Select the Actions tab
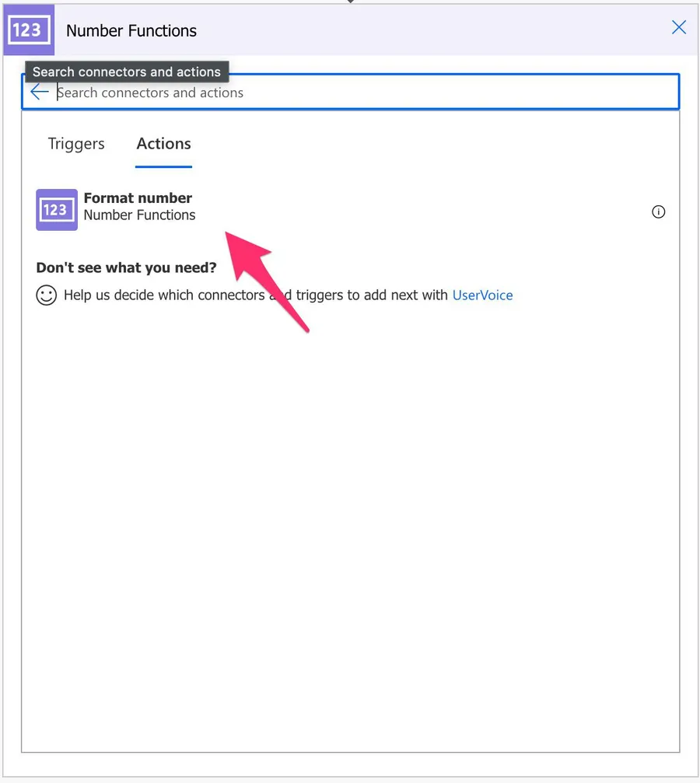Image resolution: width=700 pixels, height=783 pixels. (163, 144)
